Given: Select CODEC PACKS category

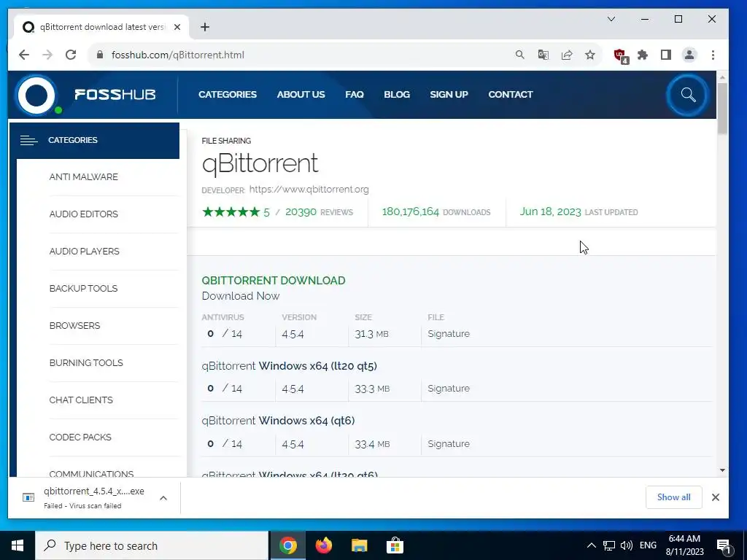Looking at the screenshot, I should pyautogui.click(x=80, y=437).
